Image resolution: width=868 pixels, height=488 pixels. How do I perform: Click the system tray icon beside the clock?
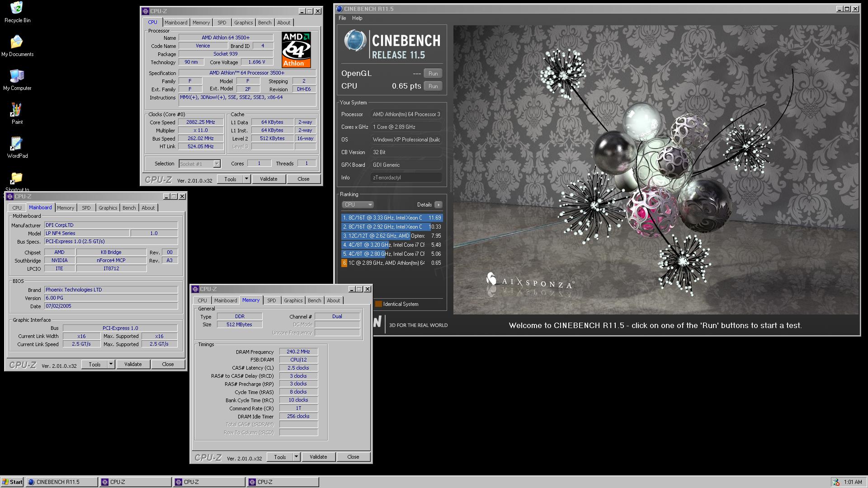click(x=836, y=482)
